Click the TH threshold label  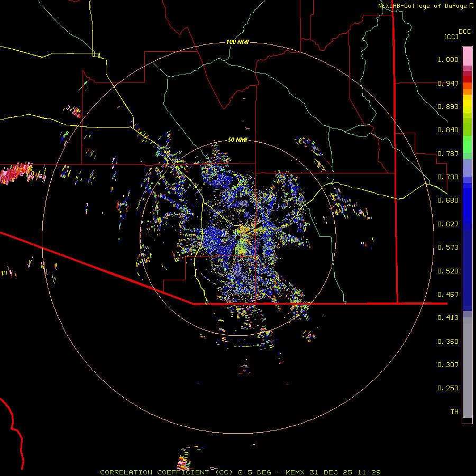click(x=454, y=412)
